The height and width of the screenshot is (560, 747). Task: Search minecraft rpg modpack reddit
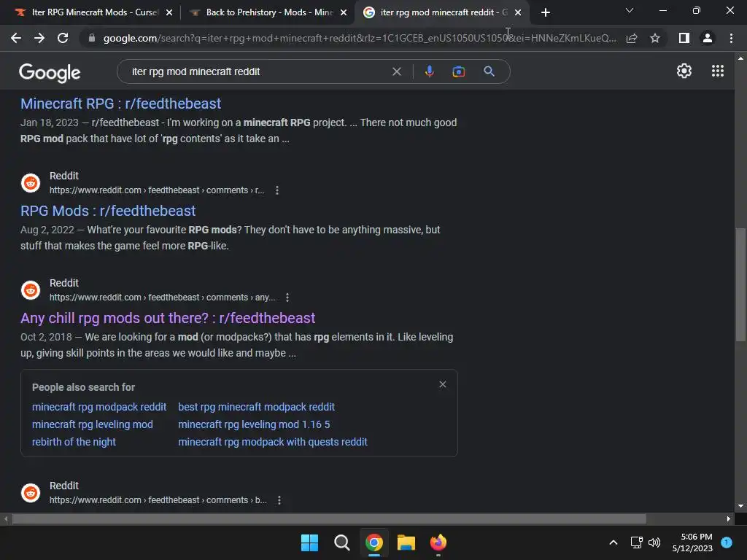pyautogui.click(x=99, y=407)
